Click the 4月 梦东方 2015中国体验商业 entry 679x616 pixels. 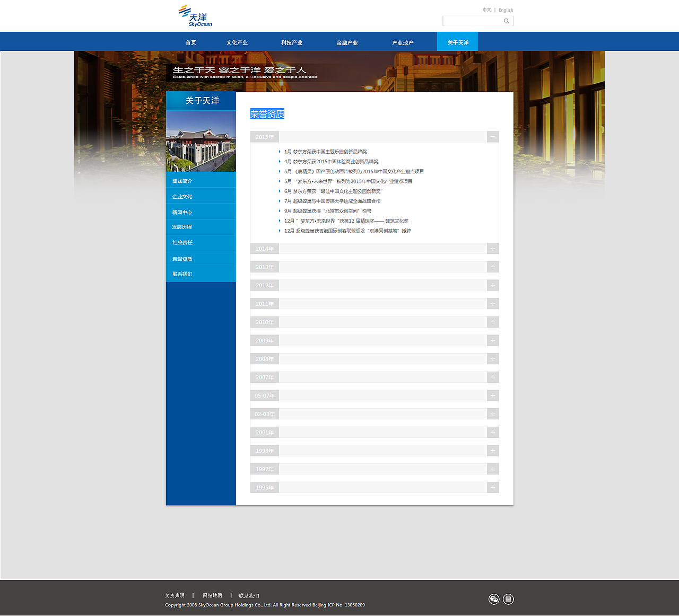pyautogui.click(x=331, y=162)
